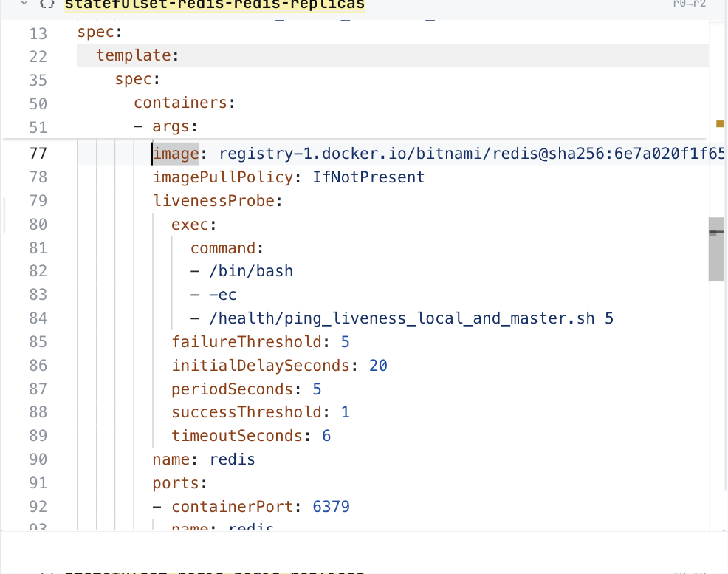Jump to sticky line 'template:'
The image size is (728, 574).
click(137, 55)
